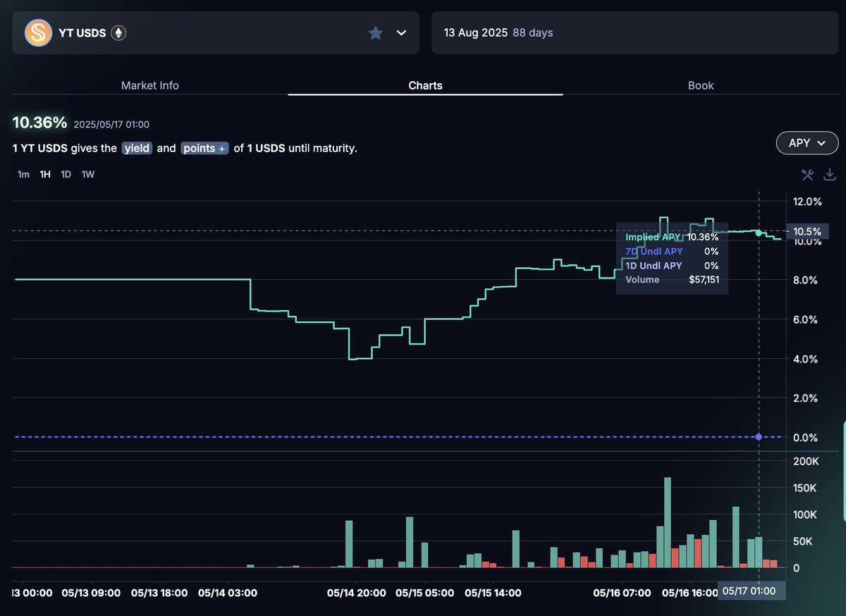This screenshot has height=616, width=846.
Task: Click the orange YT USDS token logo
Action: tap(38, 32)
